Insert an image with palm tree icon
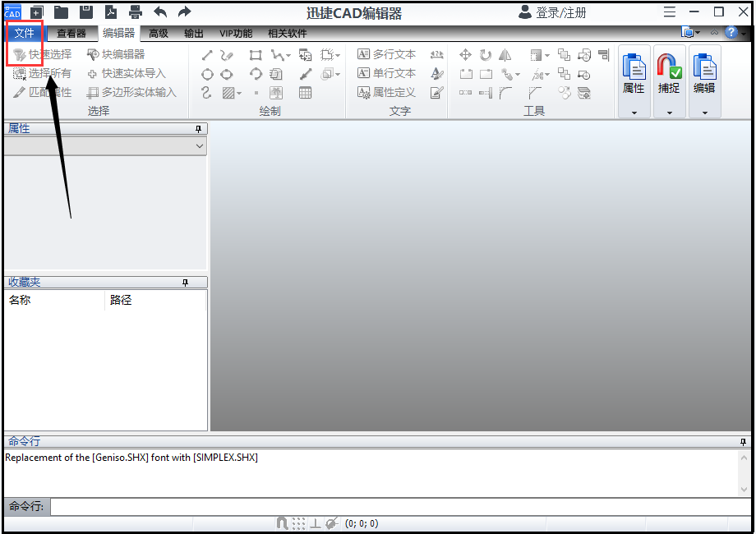Image resolution: width=756 pixels, height=534 pixels. point(276,93)
